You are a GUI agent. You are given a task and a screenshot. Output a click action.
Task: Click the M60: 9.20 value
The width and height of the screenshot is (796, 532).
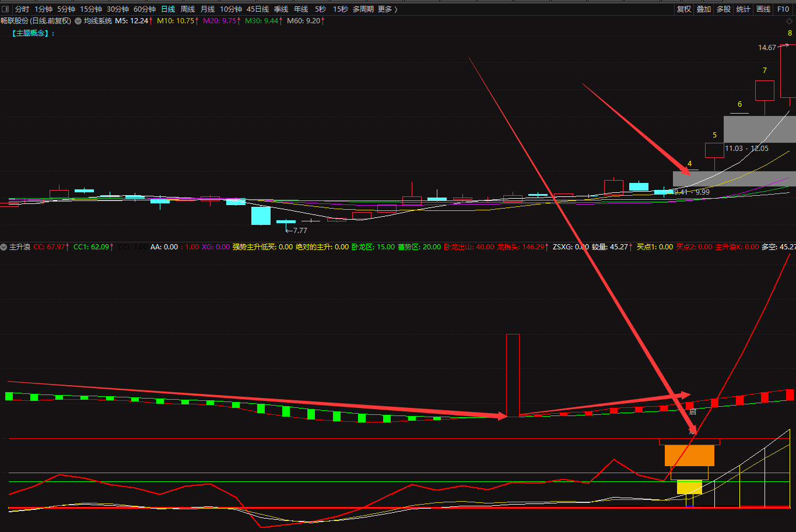pos(306,21)
